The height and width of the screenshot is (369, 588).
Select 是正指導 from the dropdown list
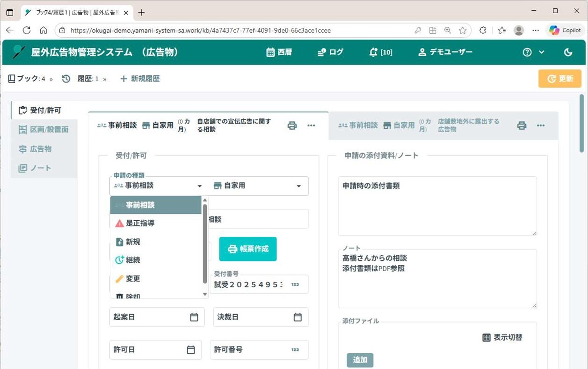(x=140, y=223)
